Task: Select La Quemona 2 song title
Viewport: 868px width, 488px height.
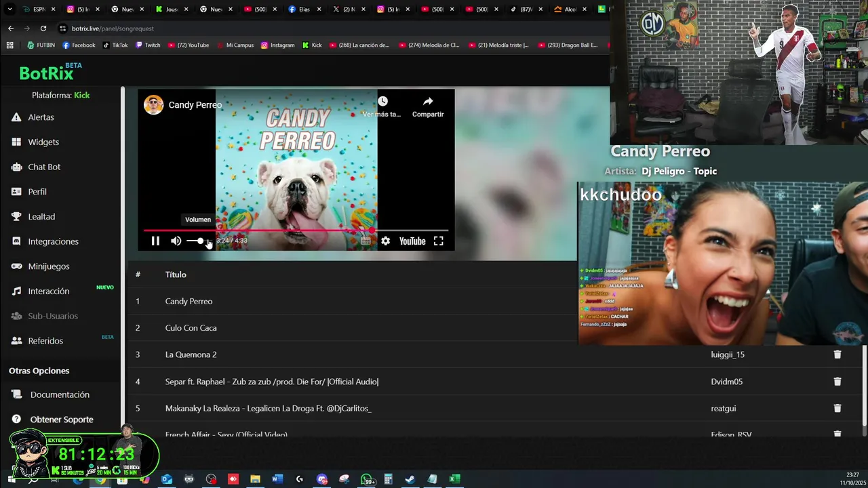Action: point(191,354)
